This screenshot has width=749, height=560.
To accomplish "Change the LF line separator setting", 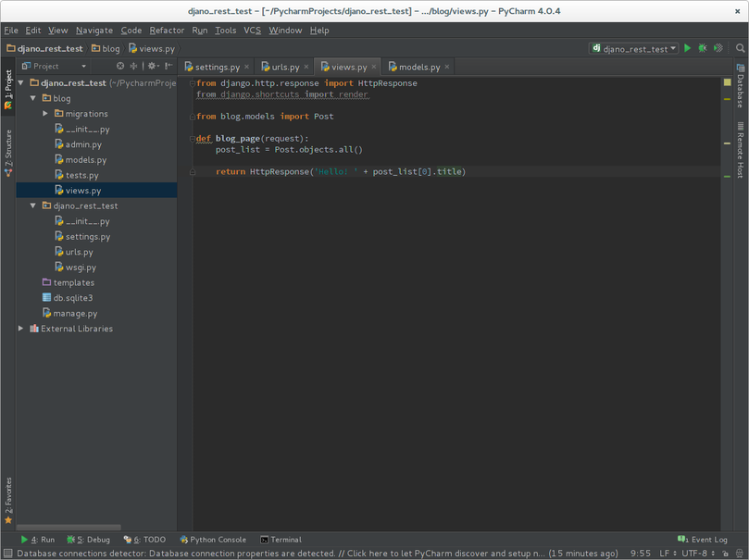I will coord(668,554).
